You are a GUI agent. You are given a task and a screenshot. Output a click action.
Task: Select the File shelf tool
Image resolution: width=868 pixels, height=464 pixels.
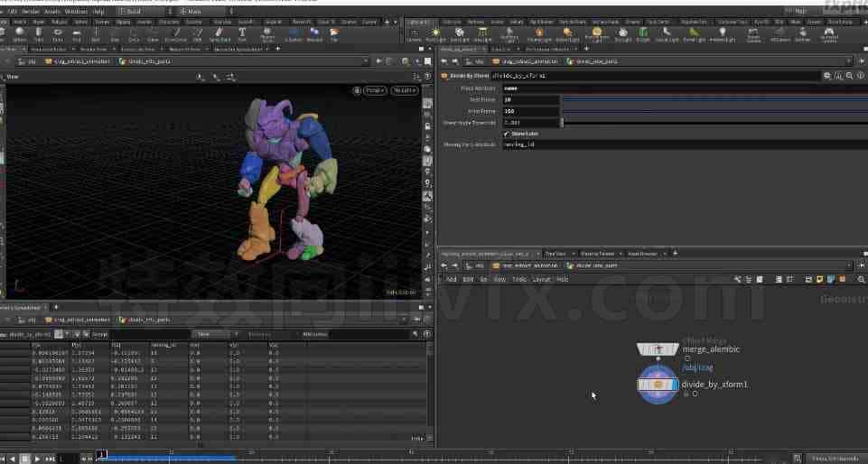click(x=334, y=34)
